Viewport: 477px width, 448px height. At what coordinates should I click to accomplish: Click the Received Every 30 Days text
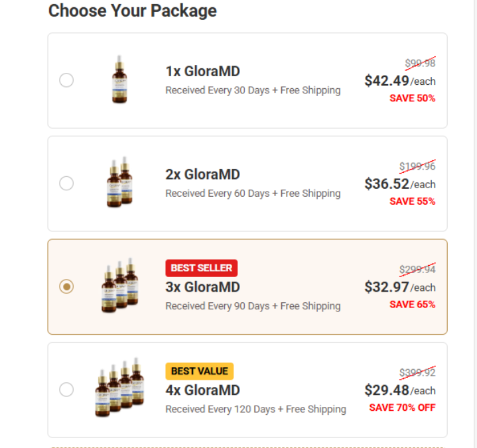(252, 90)
